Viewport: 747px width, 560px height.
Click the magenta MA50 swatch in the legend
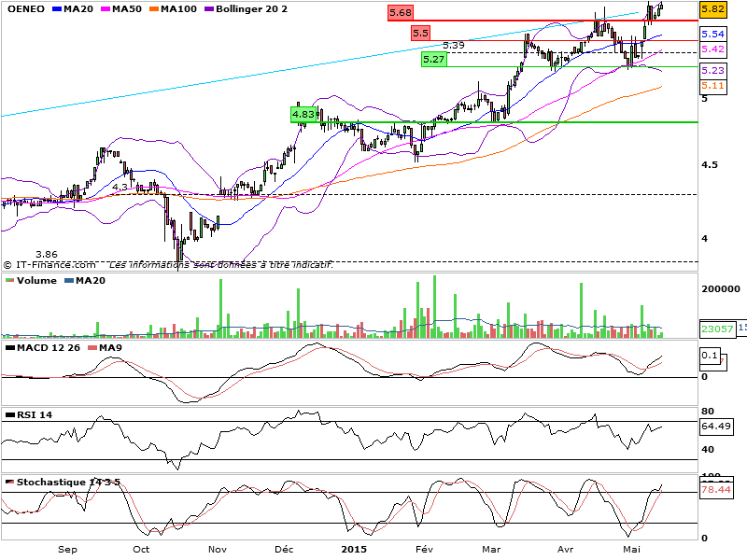point(106,9)
